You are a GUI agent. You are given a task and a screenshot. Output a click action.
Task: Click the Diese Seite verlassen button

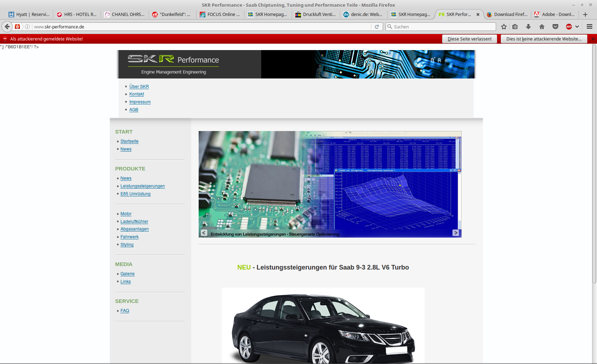click(469, 39)
